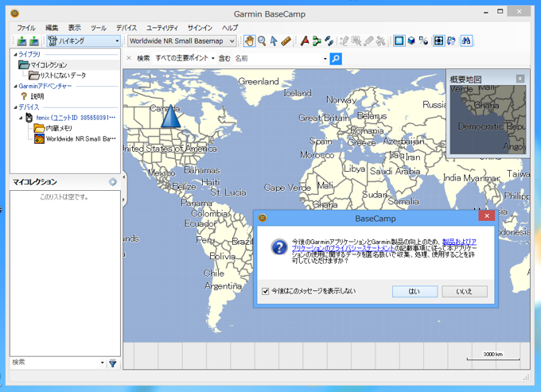Click the 名前 search input field
This screenshot has height=392, width=541.
(278, 59)
